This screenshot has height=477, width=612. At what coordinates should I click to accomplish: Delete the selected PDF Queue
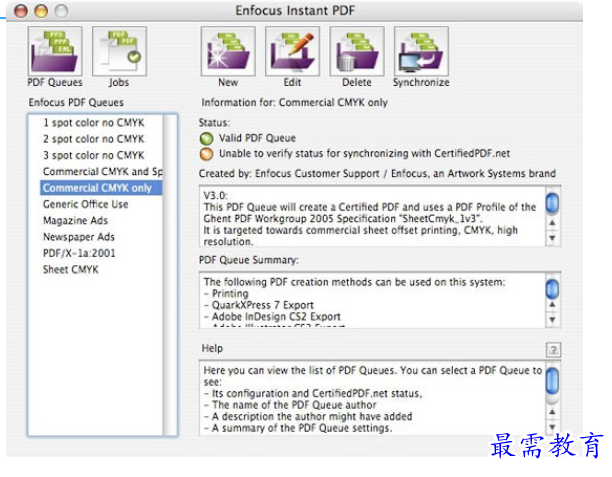357,51
